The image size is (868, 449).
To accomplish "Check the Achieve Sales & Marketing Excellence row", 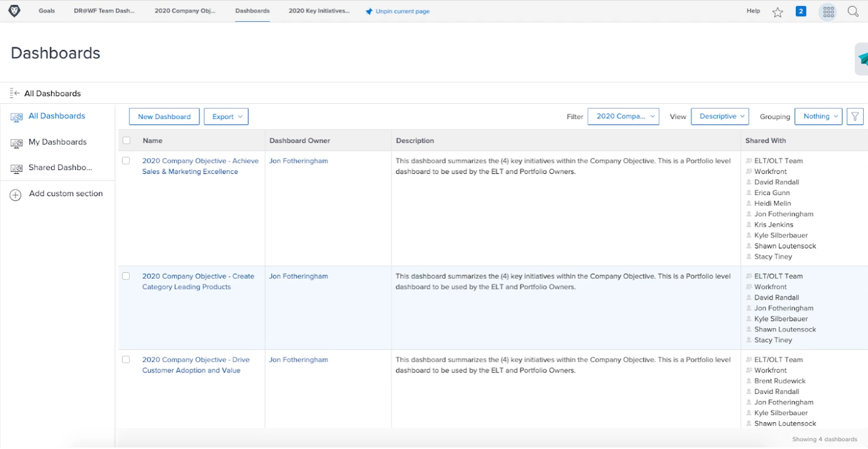I will point(126,161).
